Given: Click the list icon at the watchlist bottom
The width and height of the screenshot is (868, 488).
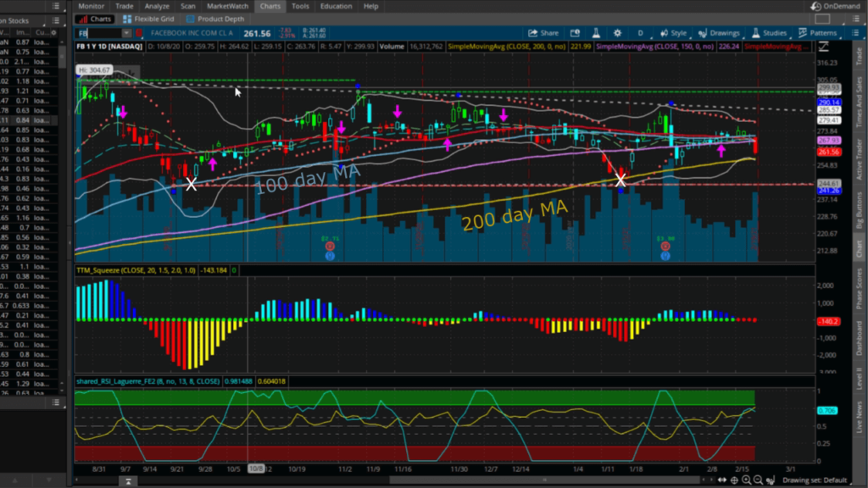Looking at the screenshot, I should 56,402.
